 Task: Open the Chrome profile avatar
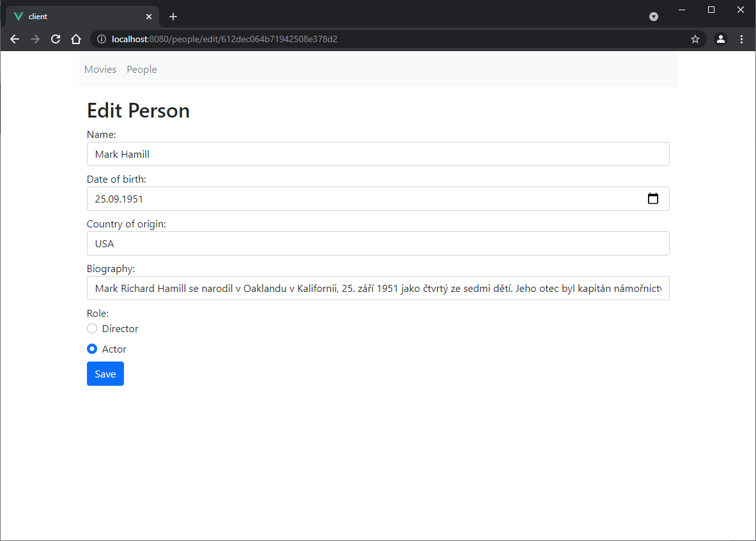click(x=721, y=39)
